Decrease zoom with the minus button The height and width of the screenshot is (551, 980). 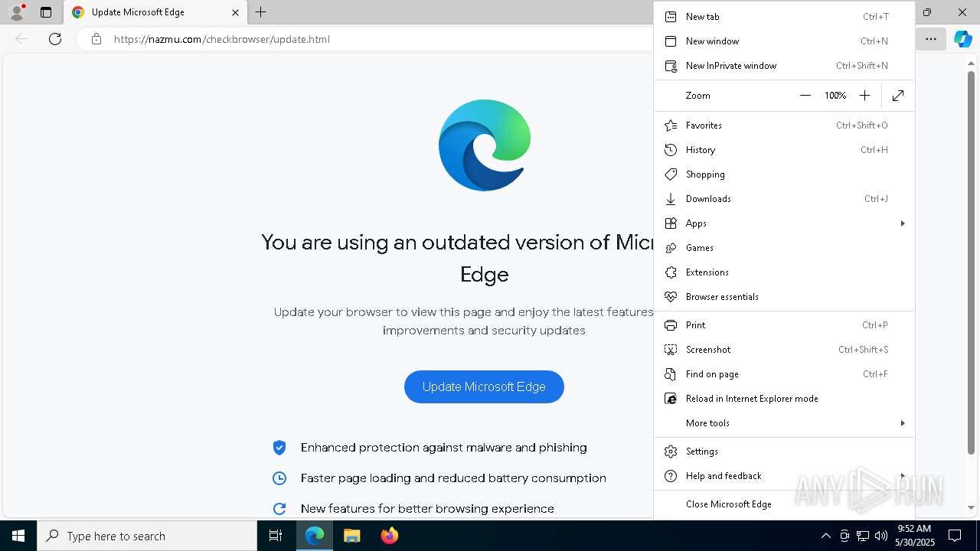click(x=805, y=96)
